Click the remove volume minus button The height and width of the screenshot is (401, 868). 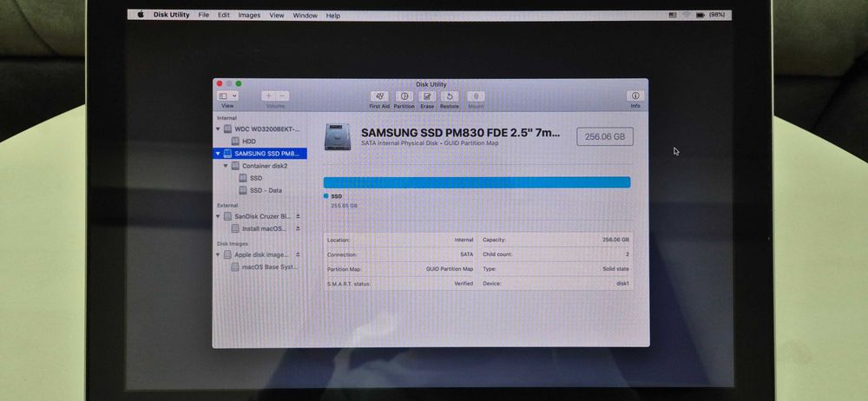click(282, 95)
